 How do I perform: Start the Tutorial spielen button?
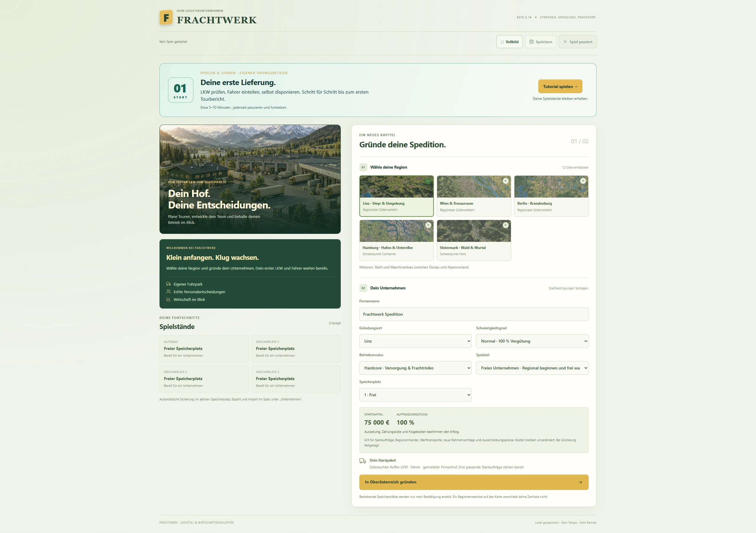pyautogui.click(x=560, y=86)
